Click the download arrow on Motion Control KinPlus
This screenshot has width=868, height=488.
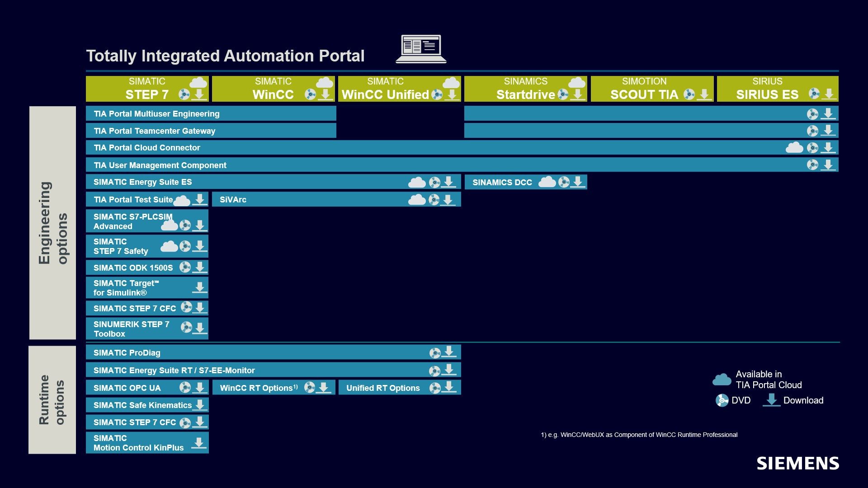198,443
